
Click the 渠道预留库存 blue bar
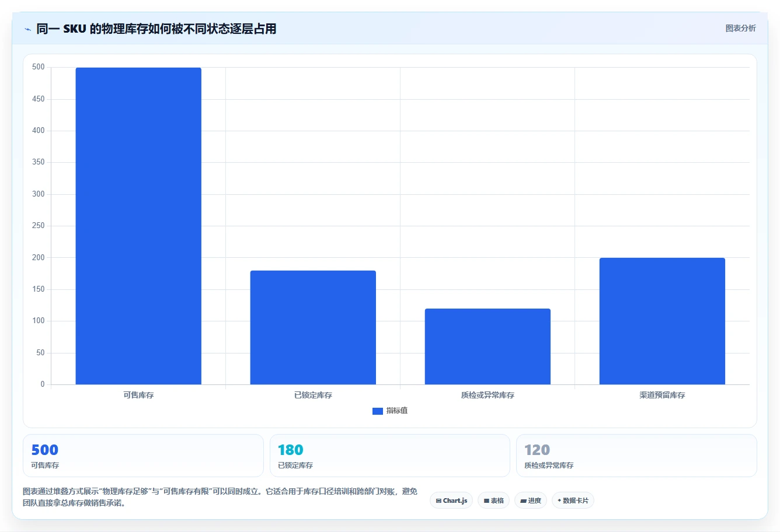(x=662, y=321)
